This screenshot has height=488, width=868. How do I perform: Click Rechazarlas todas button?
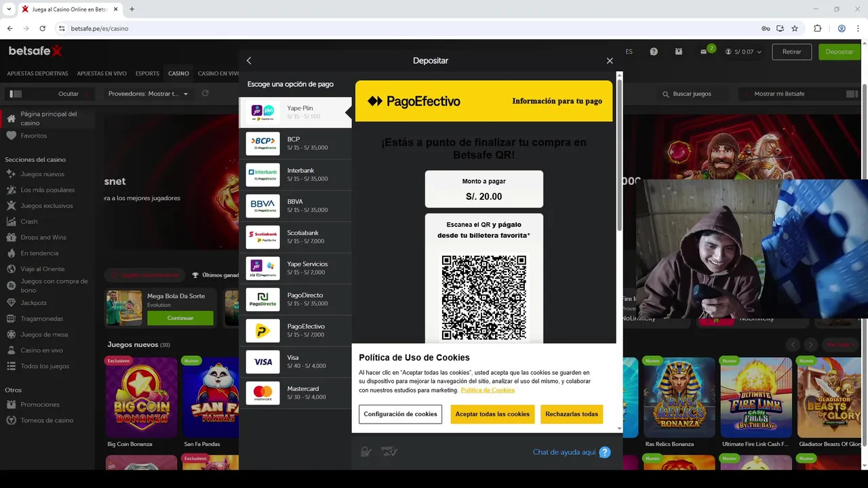tap(572, 414)
